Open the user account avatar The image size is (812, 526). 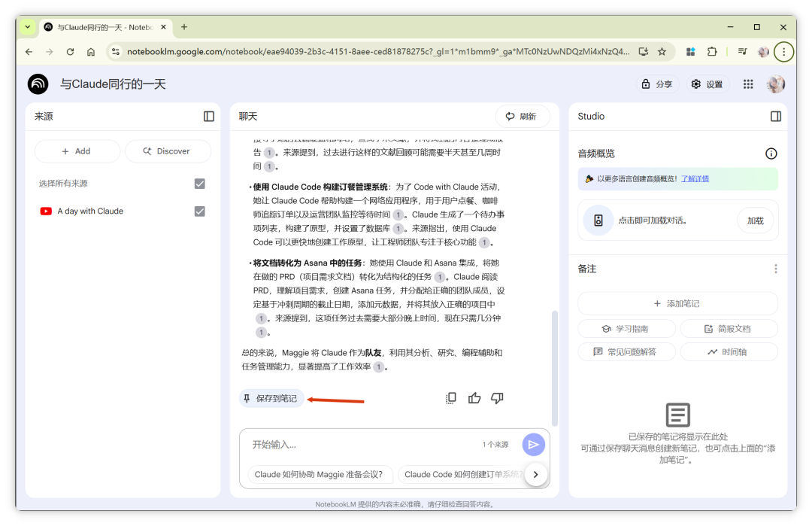coord(775,84)
